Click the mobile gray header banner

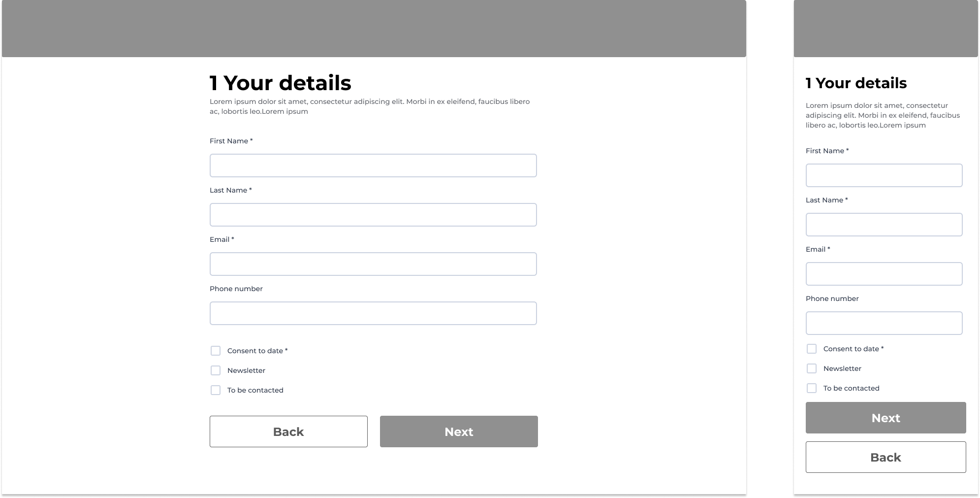[x=886, y=29]
